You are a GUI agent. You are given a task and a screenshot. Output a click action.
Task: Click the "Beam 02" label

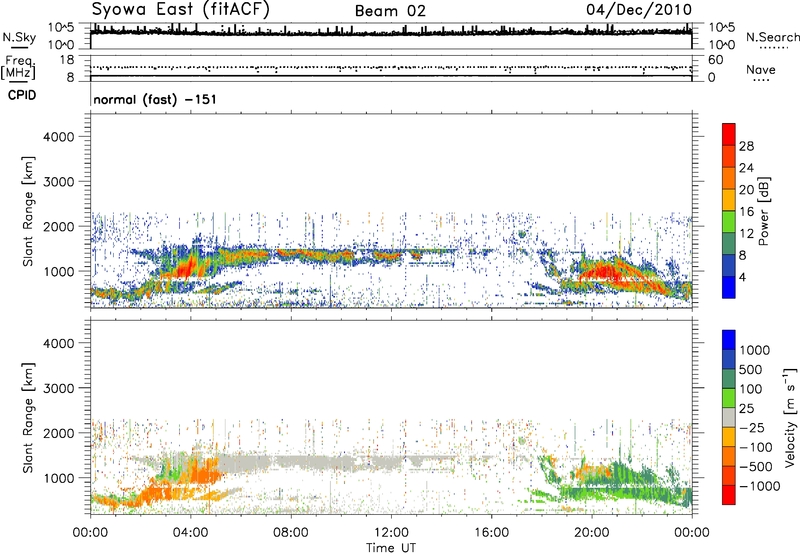[x=390, y=11]
